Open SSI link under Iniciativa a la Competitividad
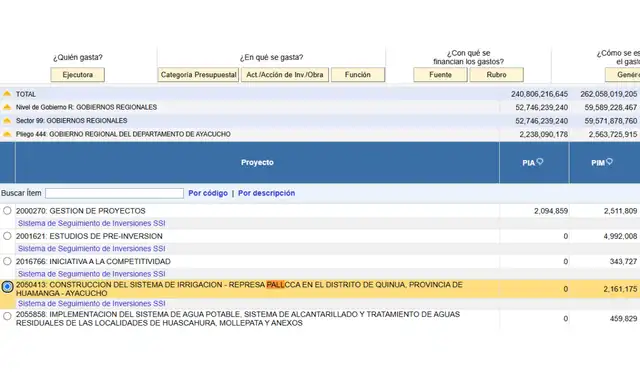The image size is (640, 376). [91, 274]
